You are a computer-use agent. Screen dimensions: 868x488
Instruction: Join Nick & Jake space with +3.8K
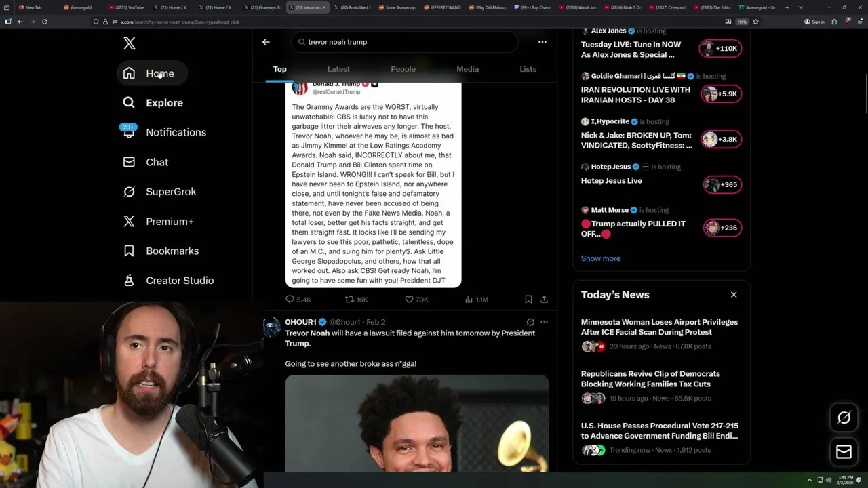coord(722,140)
